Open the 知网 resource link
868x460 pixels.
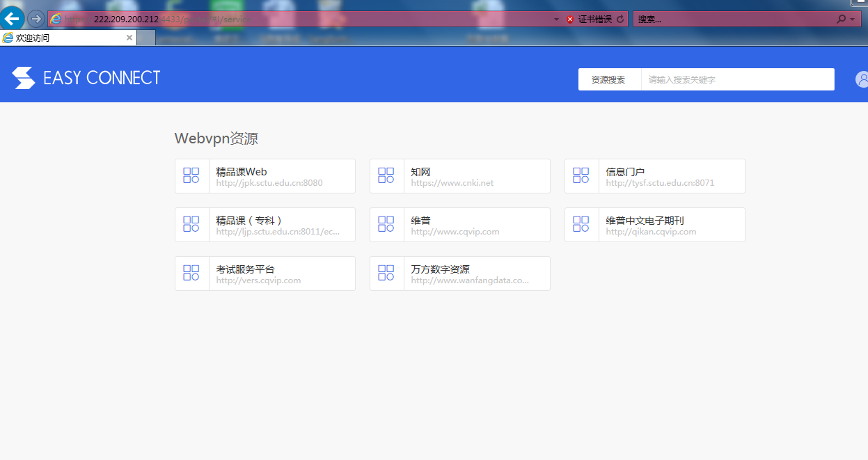[460, 176]
